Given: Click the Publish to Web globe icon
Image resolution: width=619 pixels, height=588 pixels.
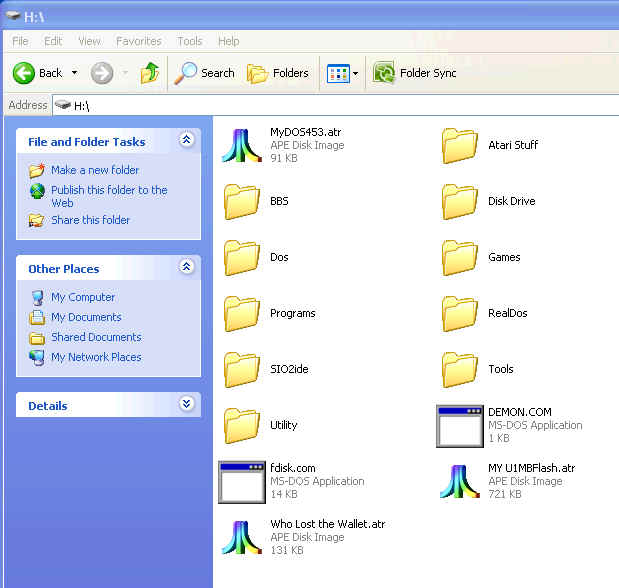Looking at the screenshot, I should (37, 191).
